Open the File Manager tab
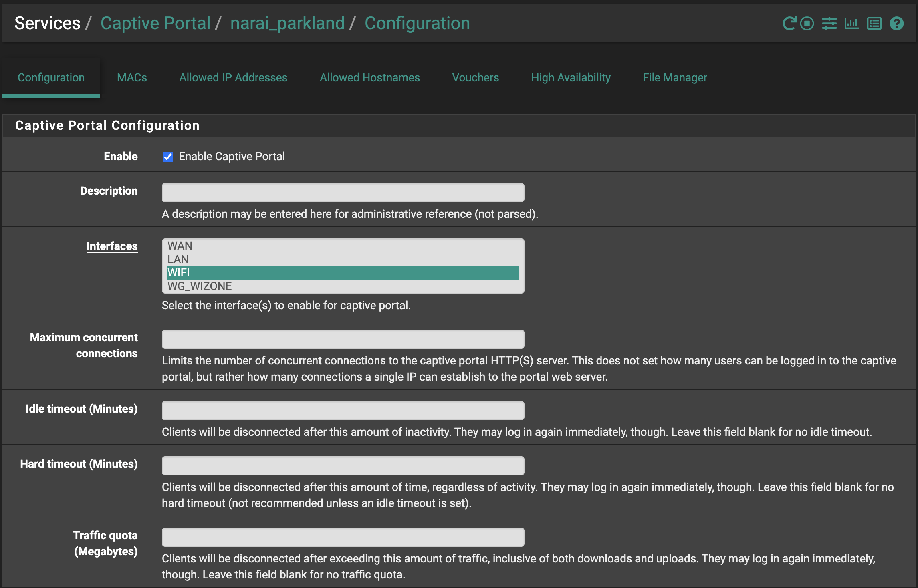This screenshot has height=588, width=918. pos(675,77)
